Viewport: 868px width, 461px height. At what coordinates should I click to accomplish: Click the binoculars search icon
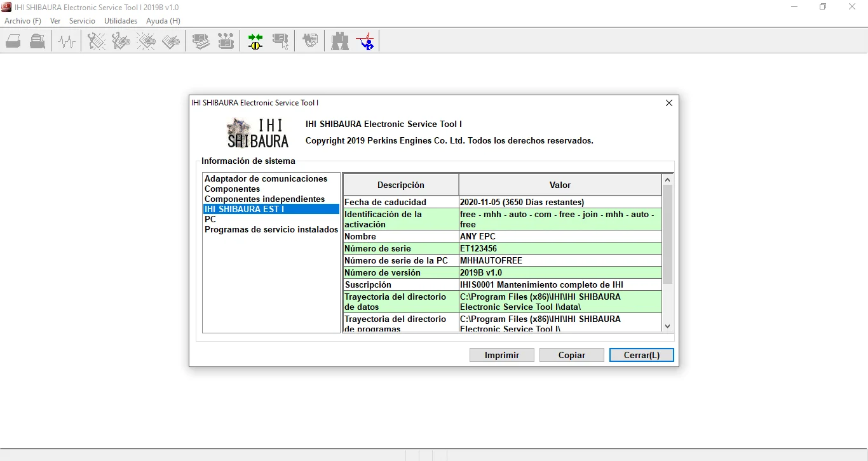pos(340,42)
